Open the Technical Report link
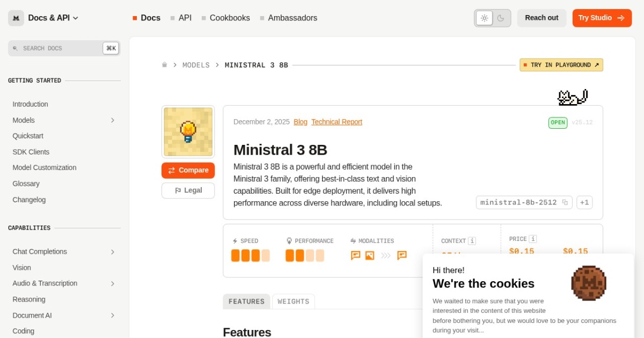The image size is (644, 338). click(x=336, y=122)
